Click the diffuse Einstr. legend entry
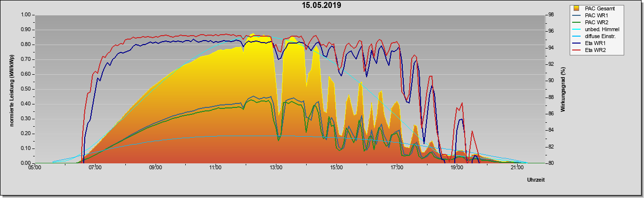 point(598,36)
